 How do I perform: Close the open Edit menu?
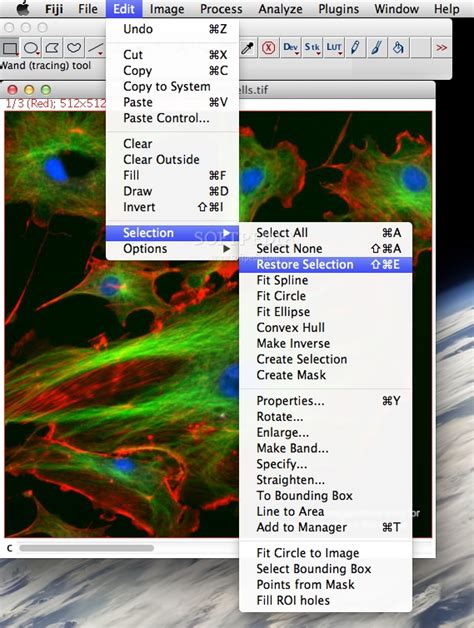point(124,9)
